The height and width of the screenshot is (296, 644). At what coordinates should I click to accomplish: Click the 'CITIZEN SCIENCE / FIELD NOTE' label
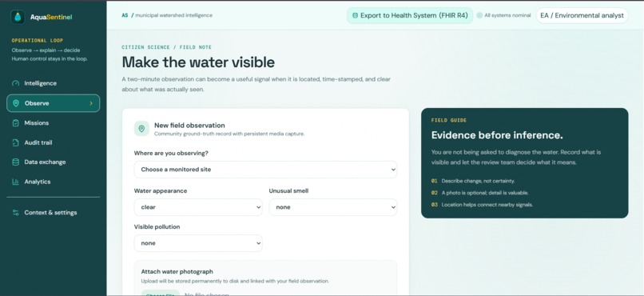[x=167, y=47]
